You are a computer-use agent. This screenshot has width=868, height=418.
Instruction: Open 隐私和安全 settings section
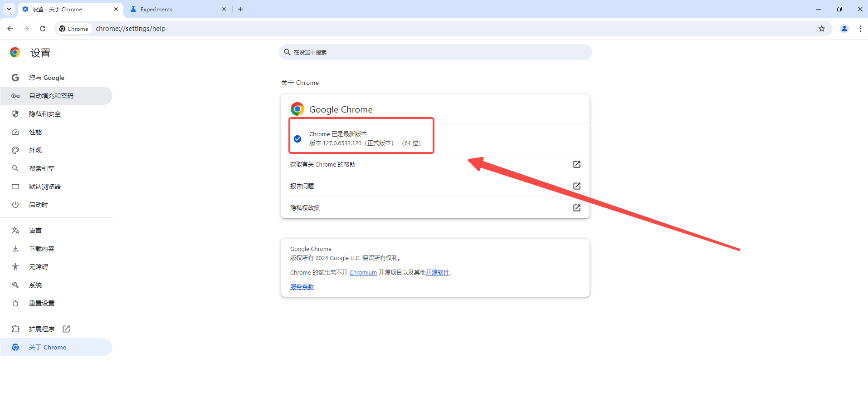[x=56, y=114]
